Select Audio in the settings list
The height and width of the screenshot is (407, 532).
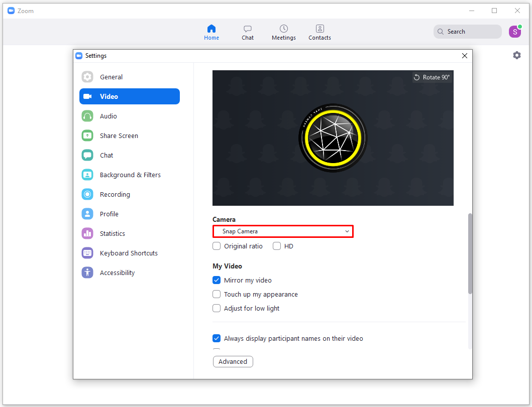tap(108, 116)
